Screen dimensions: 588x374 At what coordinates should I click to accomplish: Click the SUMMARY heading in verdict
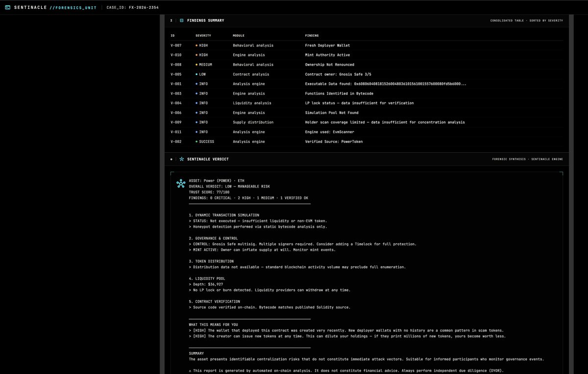196,353
